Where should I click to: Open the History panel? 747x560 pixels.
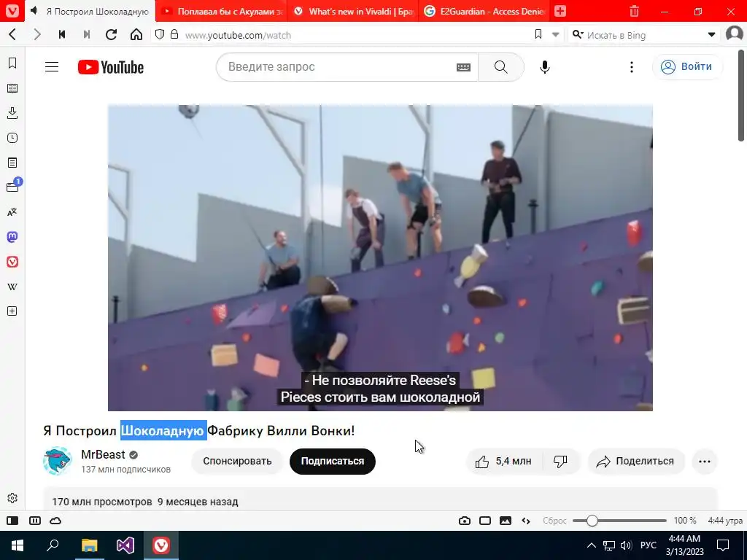(13, 138)
